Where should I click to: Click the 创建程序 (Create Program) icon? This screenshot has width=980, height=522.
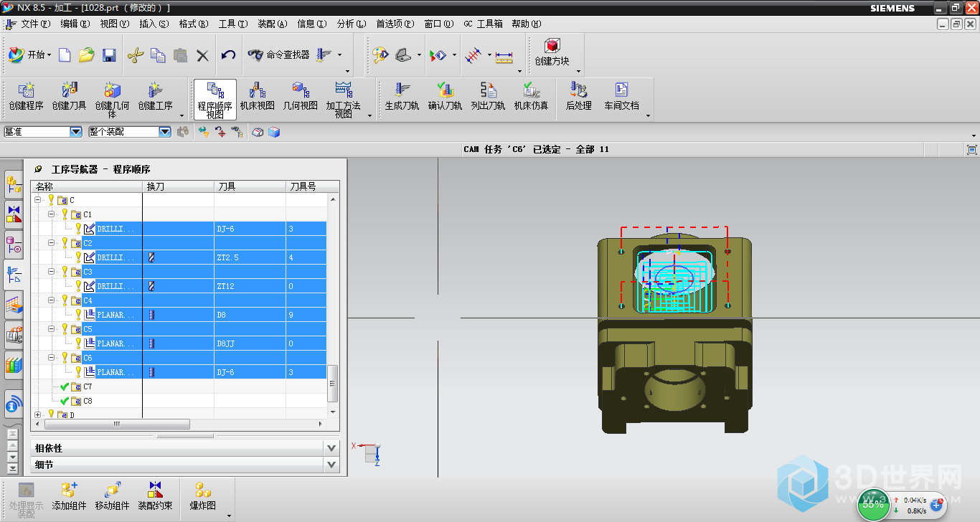(26, 97)
